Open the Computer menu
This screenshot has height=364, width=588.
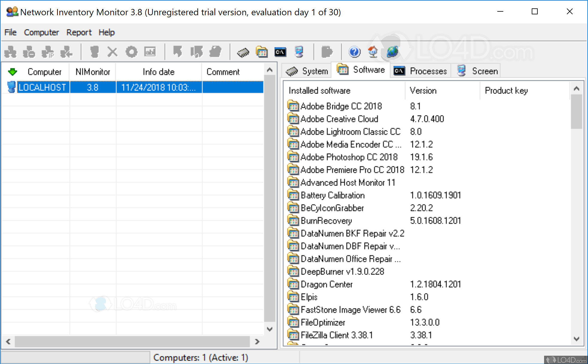41,32
